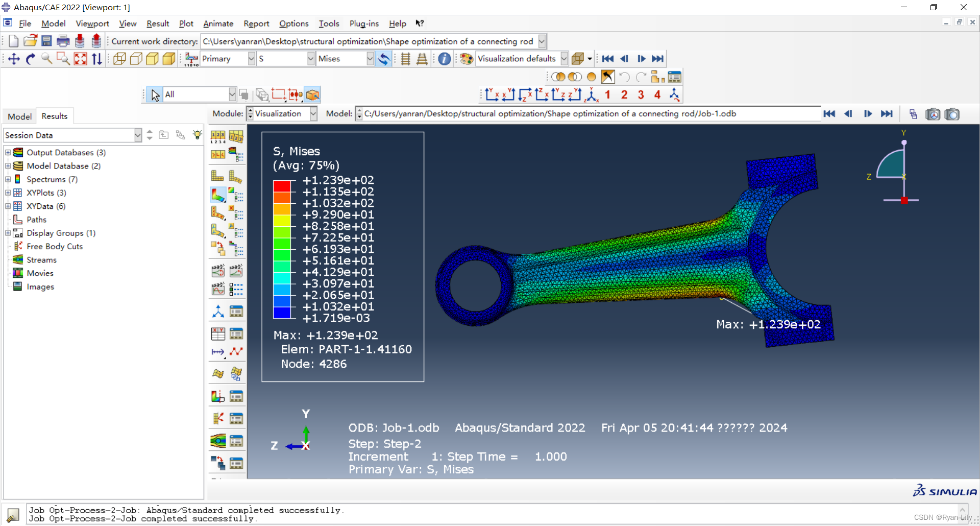Select the Rotate View tool
This screenshot has width=980, height=526.
click(x=30, y=59)
